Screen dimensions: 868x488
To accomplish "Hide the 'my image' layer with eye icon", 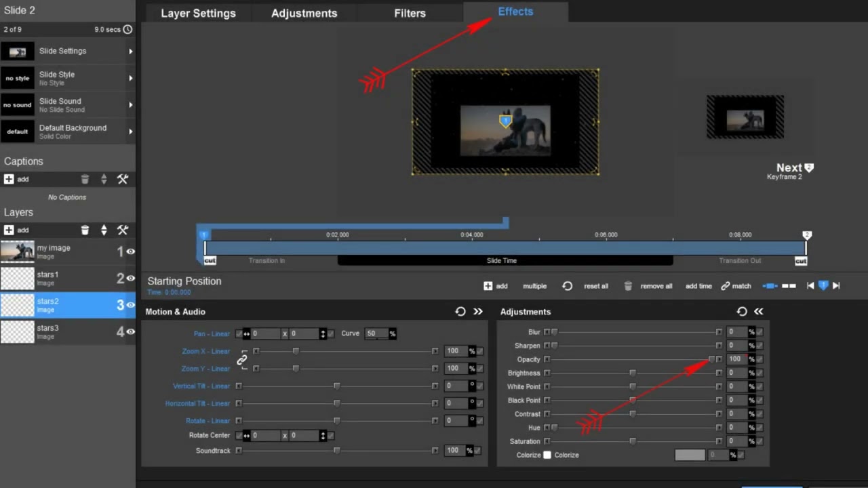I will 130,251.
